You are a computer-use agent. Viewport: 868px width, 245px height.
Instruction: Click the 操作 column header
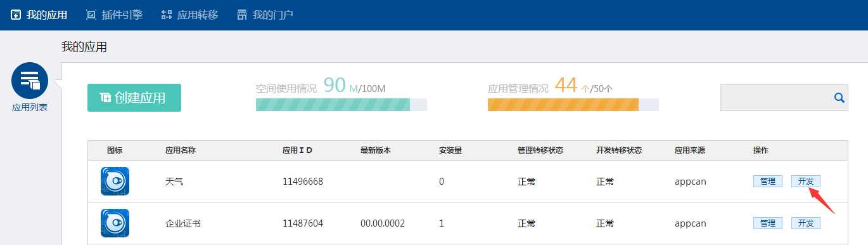tap(761, 150)
